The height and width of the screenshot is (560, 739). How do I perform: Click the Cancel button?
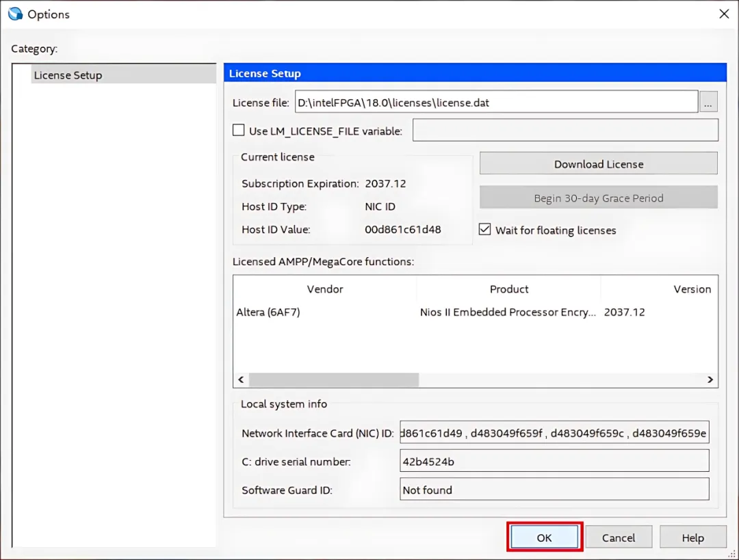619,537
